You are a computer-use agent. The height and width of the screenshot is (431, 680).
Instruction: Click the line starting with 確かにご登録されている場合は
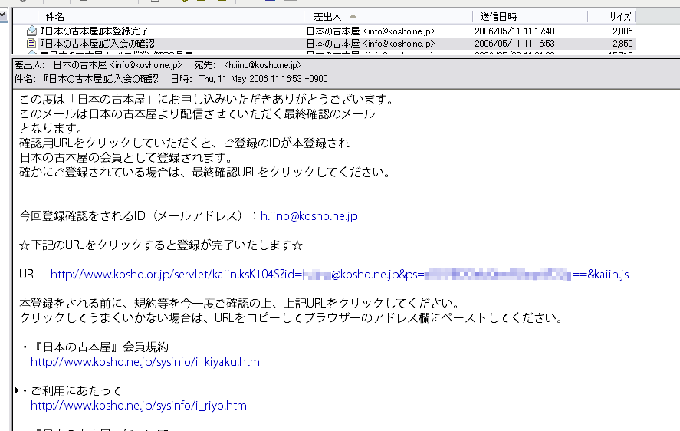(x=204, y=172)
